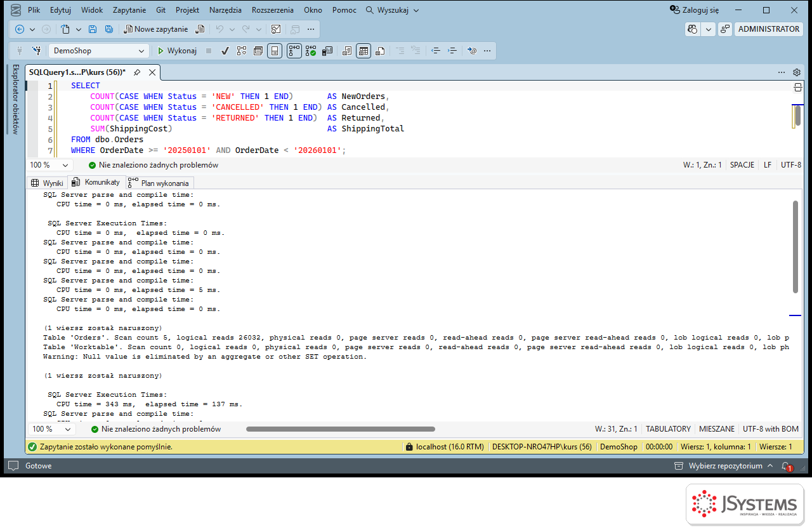Open the settings gear above the editor
This screenshot has width=812, height=530.
point(797,72)
